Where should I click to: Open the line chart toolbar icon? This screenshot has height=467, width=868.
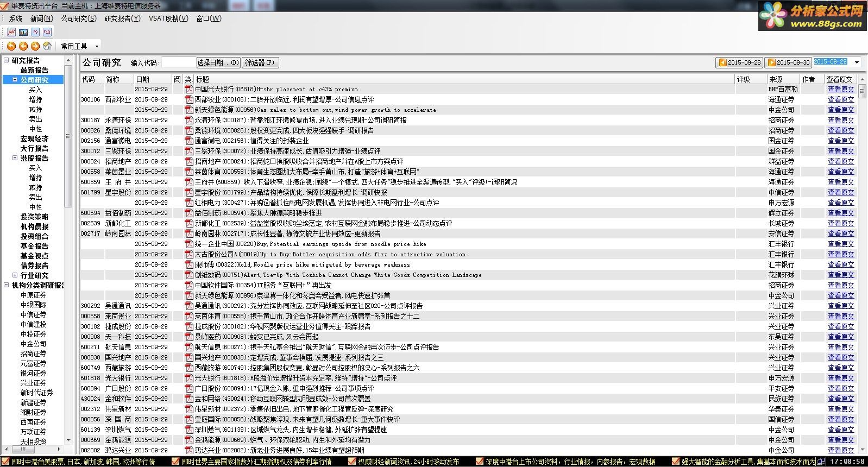[11, 32]
